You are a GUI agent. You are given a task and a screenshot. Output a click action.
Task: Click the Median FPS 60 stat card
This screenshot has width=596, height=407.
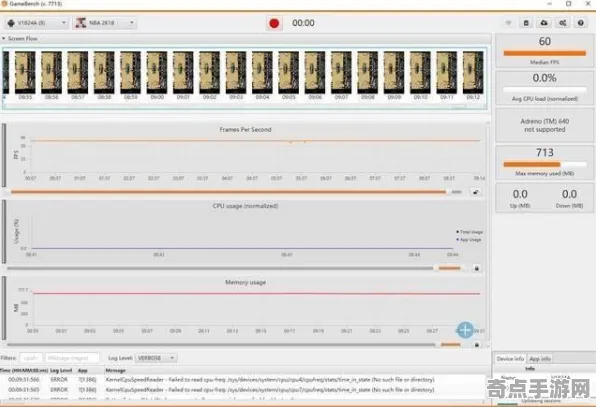(544, 51)
